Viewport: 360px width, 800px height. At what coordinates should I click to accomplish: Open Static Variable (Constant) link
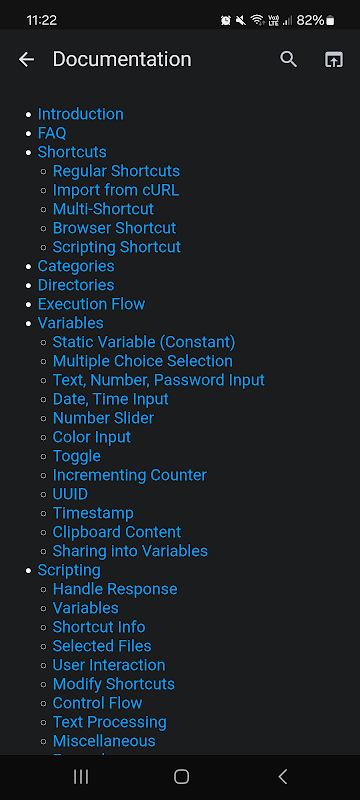coord(144,342)
